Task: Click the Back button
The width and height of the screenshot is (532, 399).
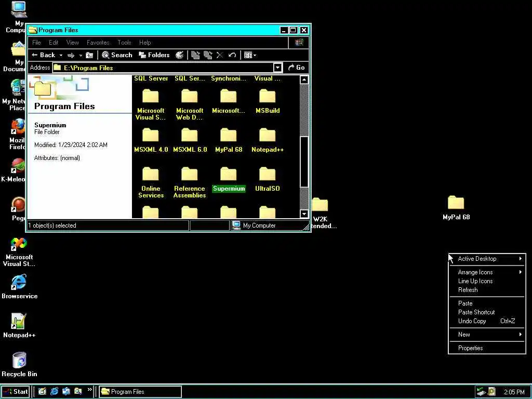Action: point(44,55)
